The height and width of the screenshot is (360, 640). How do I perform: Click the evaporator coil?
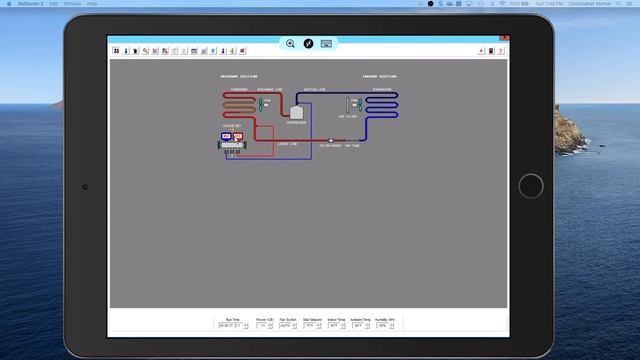(382, 105)
